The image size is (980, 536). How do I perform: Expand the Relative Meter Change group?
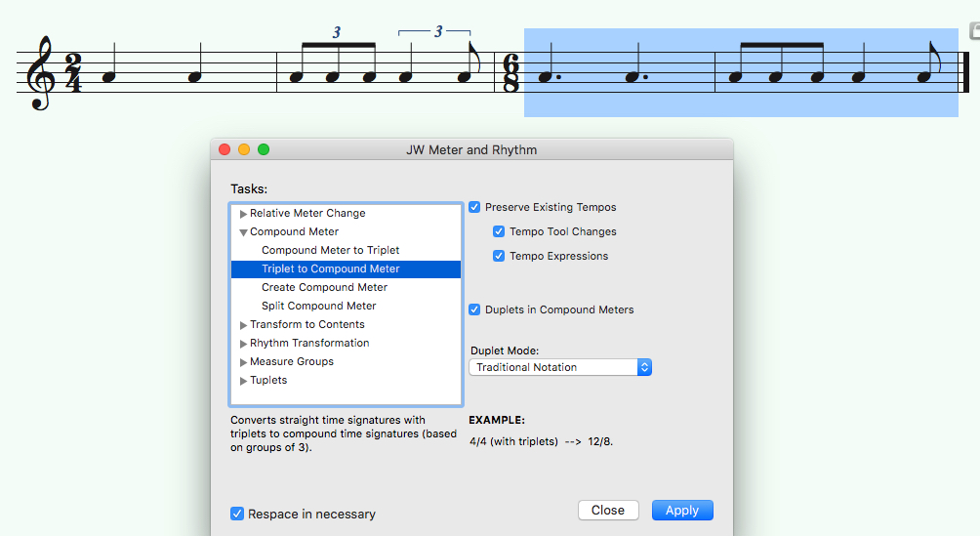pos(244,213)
